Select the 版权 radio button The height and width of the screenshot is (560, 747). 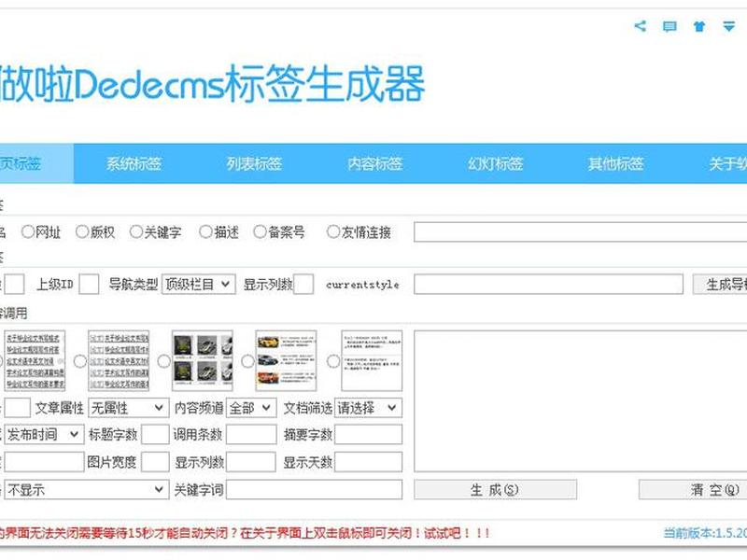(x=82, y=231)
